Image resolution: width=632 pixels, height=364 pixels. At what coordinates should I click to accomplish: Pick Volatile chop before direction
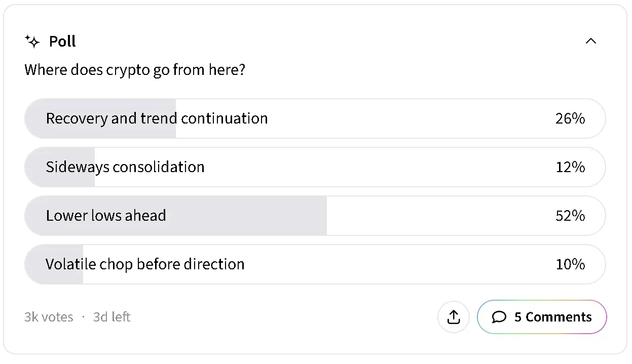point(145,264)
